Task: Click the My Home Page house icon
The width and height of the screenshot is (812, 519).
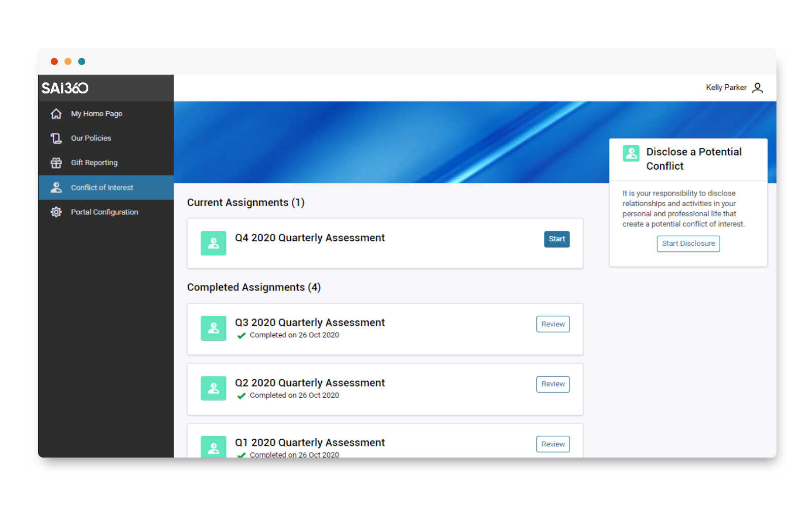Action: point(56,113)
